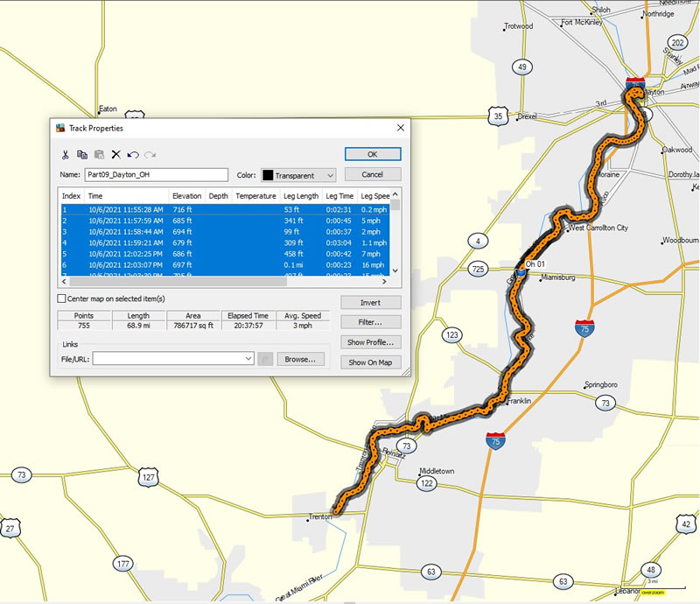Click the route 177 shield on map
This screenshot has height=604, width=700.
click(122, 564)
